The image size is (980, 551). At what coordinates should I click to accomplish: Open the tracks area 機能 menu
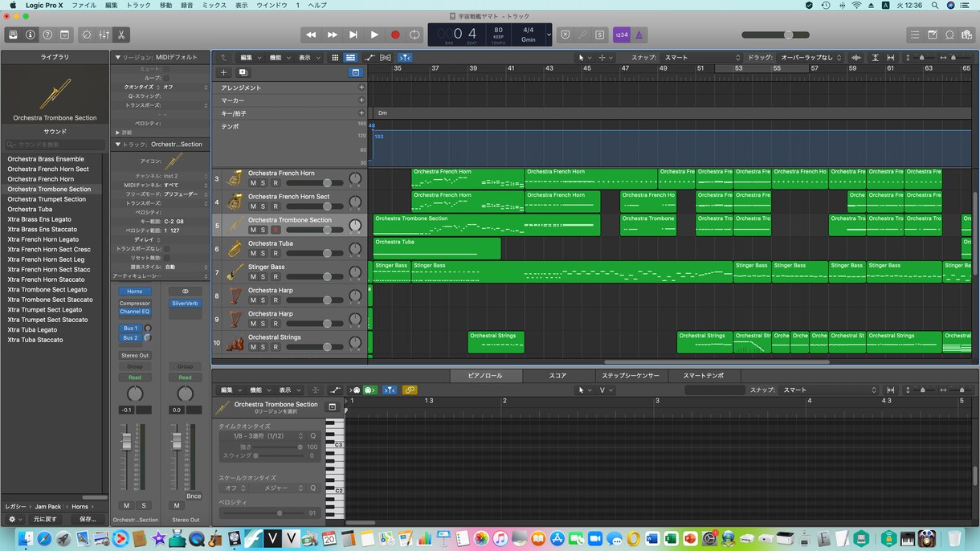pyautogui.click(x=278, y=58)
